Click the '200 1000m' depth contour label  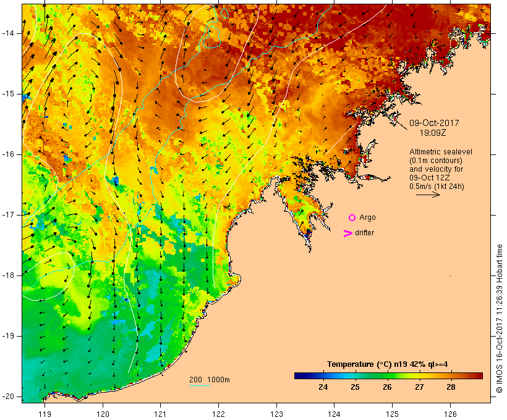click(x=210, y=380)
